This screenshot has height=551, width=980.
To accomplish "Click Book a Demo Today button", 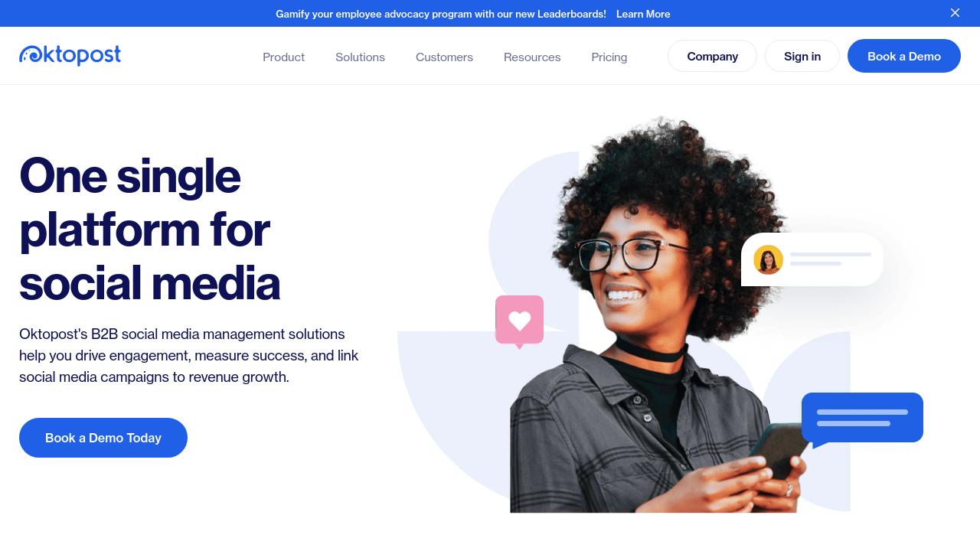I will [103, 438].
